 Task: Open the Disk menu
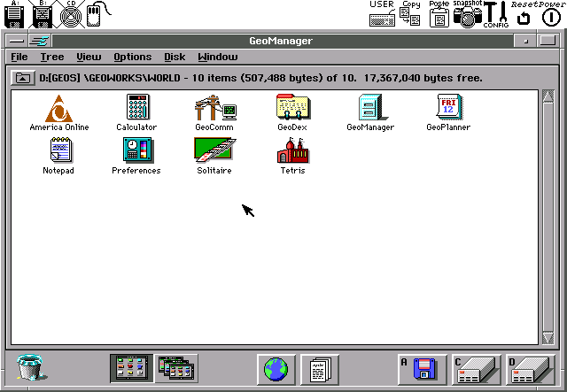(175, 57)
